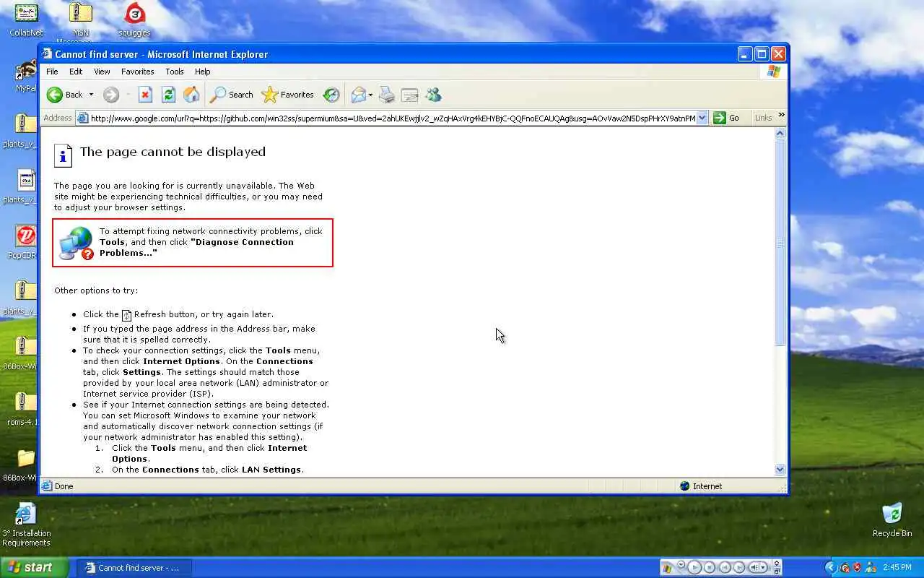Expand the Links toolbar chevron
This screenshot has height=578, width=924.
coord(781,116)
